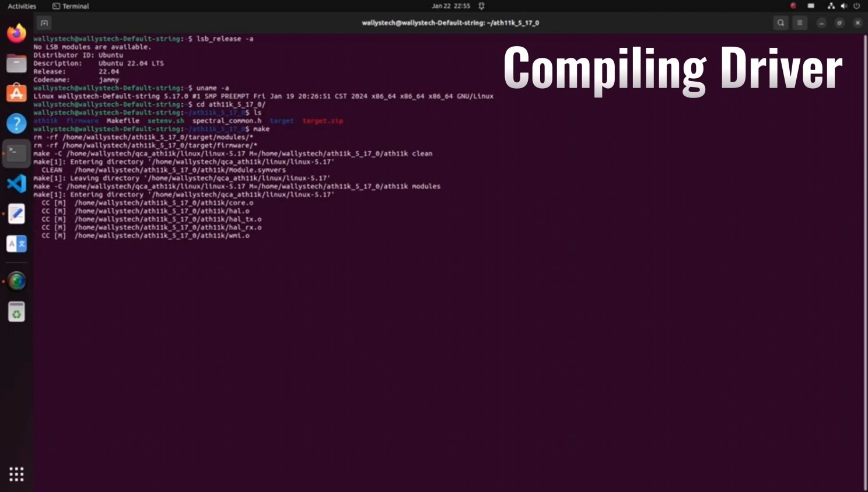This screenshot has height=492, width=868.
Task: Open Firefox from the dock
Action: pyautogui.click(x=16, y=33)
